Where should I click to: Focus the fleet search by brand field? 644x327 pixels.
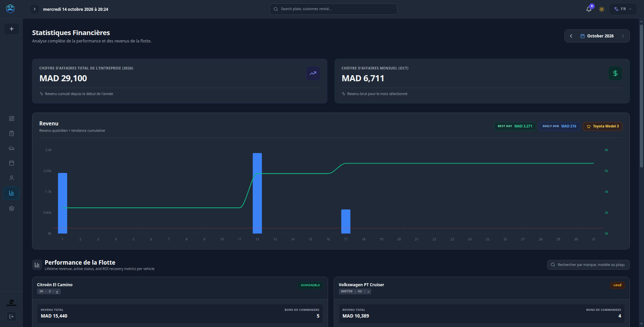[588, 265]
